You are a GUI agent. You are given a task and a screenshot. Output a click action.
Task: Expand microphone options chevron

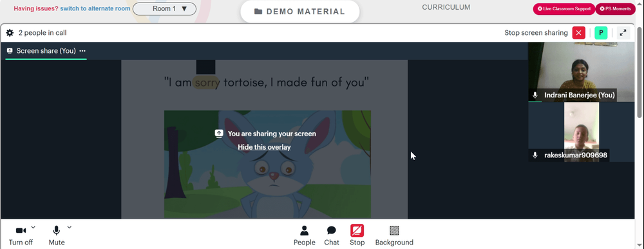(x=69, y=227)
